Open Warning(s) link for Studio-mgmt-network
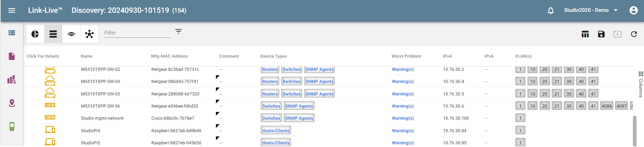The height and width of the screenshot is (147, 644). (402, 118)
